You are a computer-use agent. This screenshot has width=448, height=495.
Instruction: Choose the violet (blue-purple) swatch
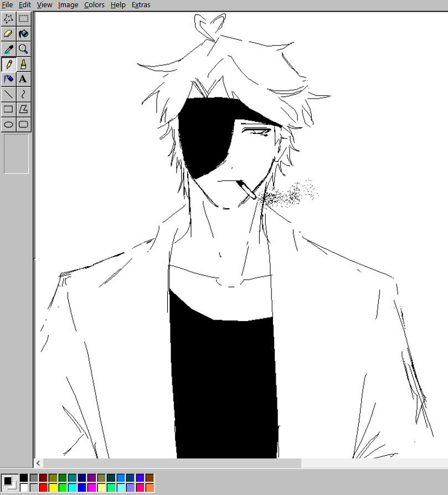coord(140,478)
